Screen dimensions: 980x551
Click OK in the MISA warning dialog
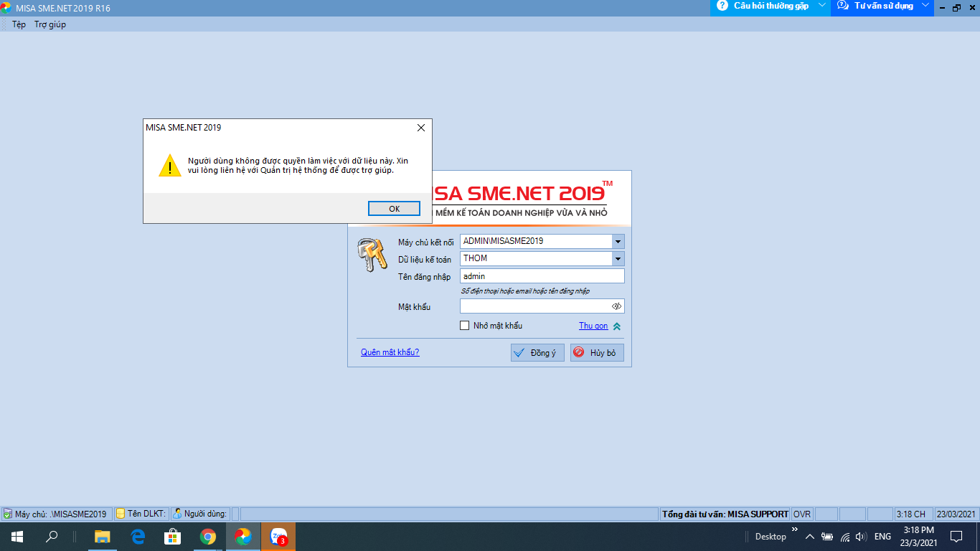pos(394,208)
